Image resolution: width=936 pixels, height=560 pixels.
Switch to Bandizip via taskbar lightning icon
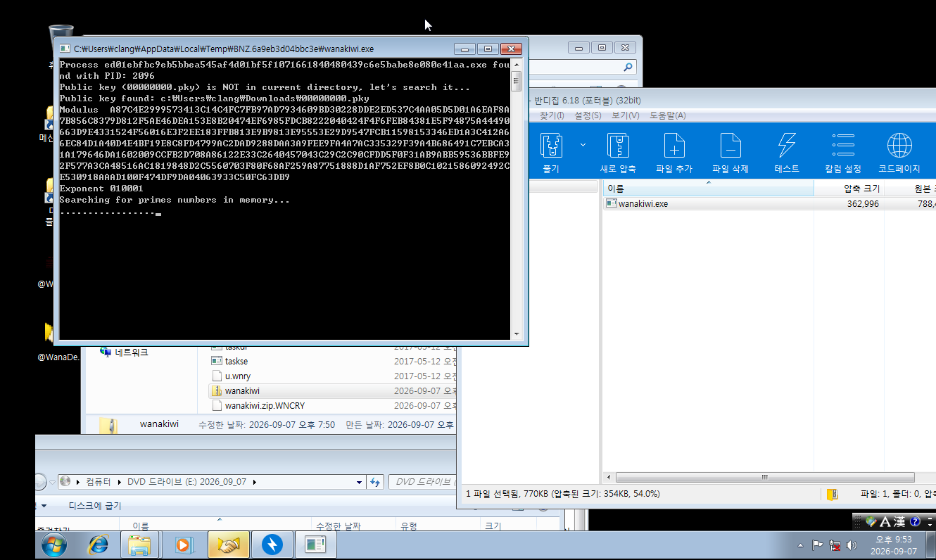(272, 545)
